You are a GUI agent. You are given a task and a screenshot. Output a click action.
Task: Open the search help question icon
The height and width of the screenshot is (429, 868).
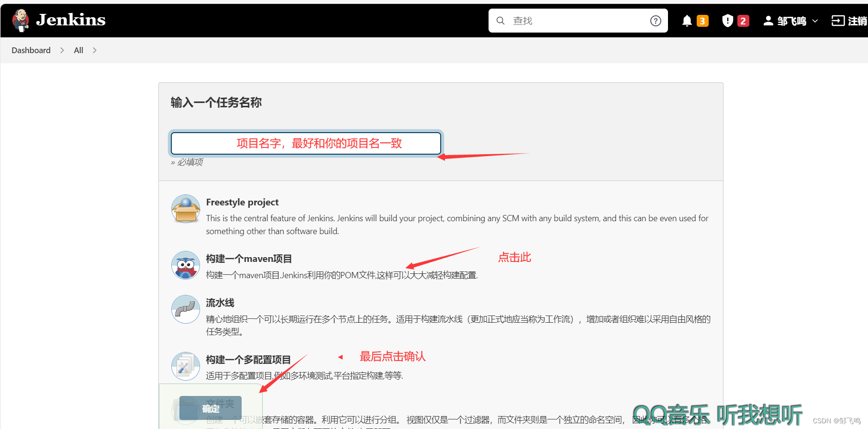tap(656, 21)
